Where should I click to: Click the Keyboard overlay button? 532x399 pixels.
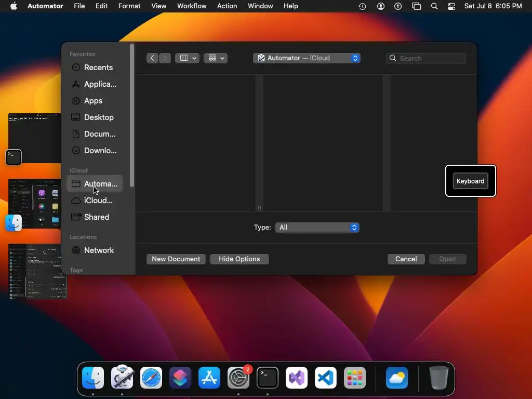point(471,181)
